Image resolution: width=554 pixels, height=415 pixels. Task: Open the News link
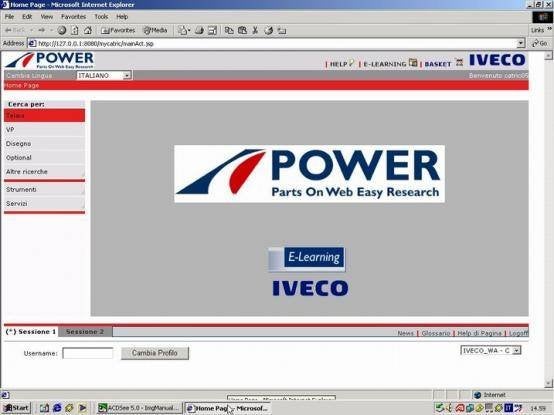click(405, 333)
